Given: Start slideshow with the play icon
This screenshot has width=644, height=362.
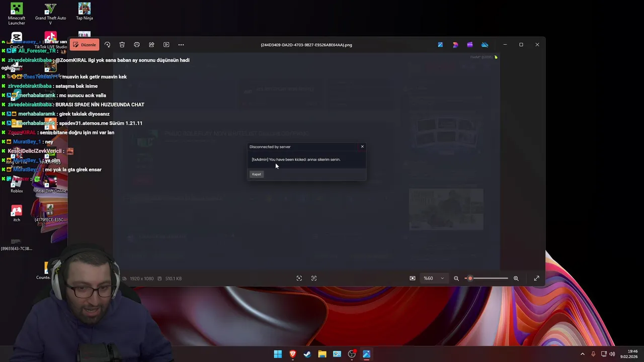Looking at the screenshot, I should click(167, 45).
